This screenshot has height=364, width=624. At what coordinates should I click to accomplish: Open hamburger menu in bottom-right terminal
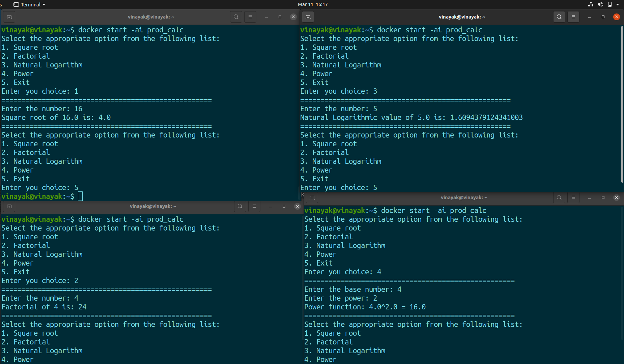click(x=573, y=198)
